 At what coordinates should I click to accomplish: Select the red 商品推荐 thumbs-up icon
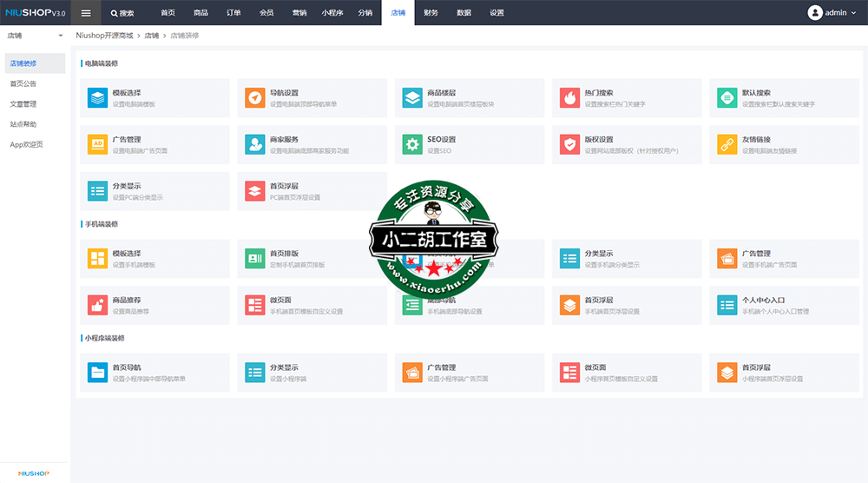click(97, 305)
